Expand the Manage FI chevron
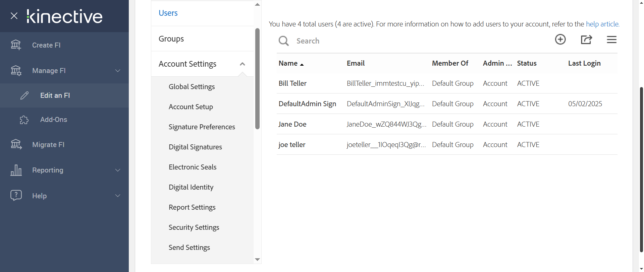 click(118, 71)
